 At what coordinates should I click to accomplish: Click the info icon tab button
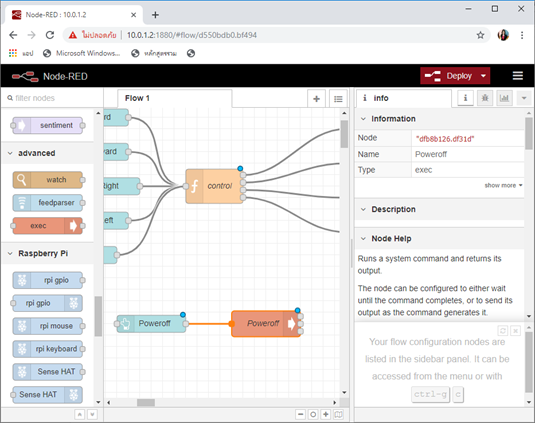point(465,98)
